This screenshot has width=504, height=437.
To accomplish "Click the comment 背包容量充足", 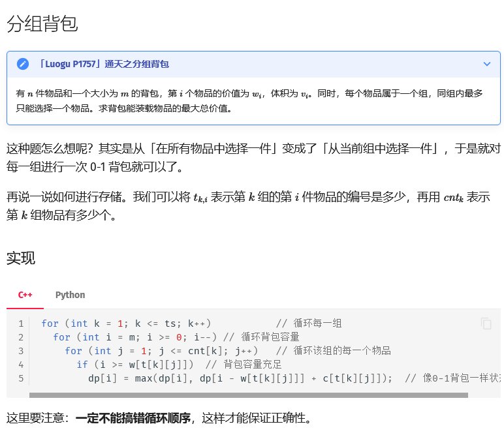I will pos(244,365).
